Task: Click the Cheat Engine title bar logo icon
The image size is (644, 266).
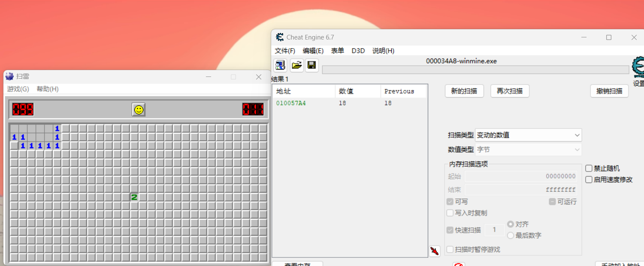Action: click(x=280, y=37)
